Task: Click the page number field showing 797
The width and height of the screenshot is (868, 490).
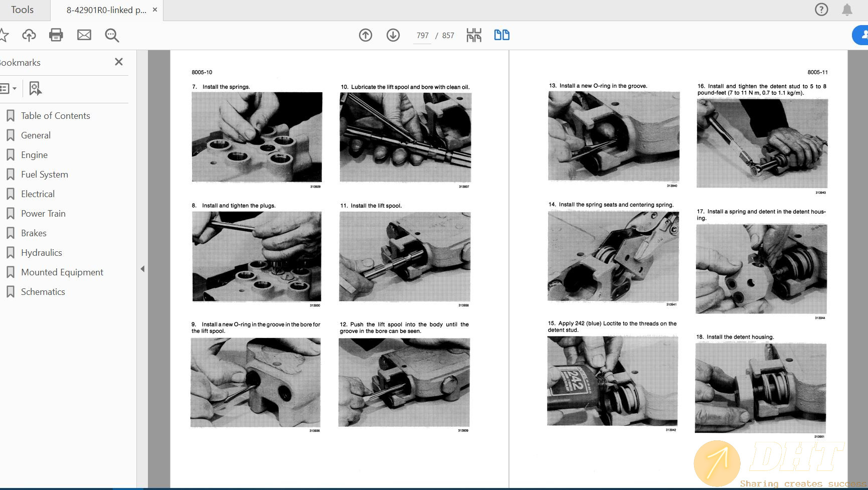Action: point(422,36)
